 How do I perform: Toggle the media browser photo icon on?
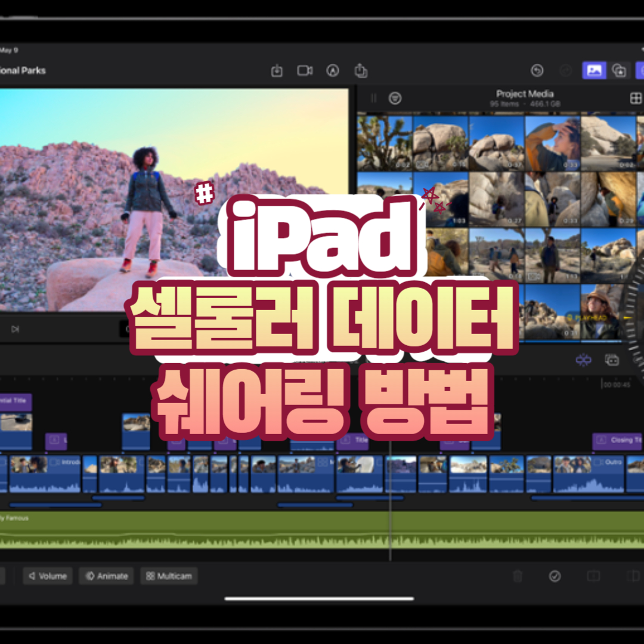click(x=594, y=70)
